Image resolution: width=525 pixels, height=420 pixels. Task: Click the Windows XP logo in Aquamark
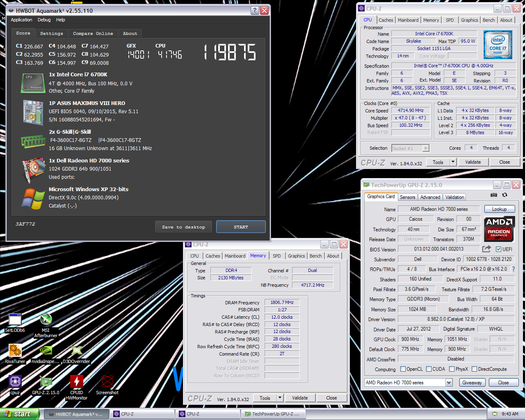tap(33, 199)
